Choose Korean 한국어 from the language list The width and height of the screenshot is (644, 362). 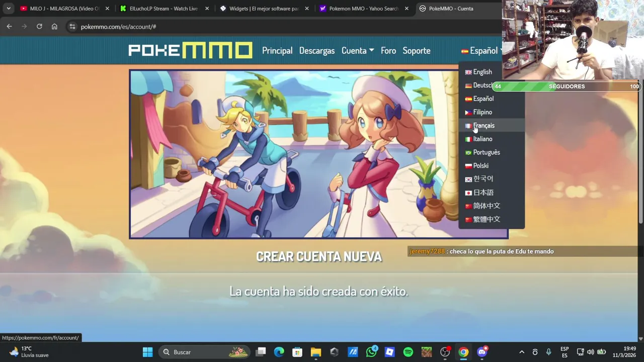[x=492, y=179]
